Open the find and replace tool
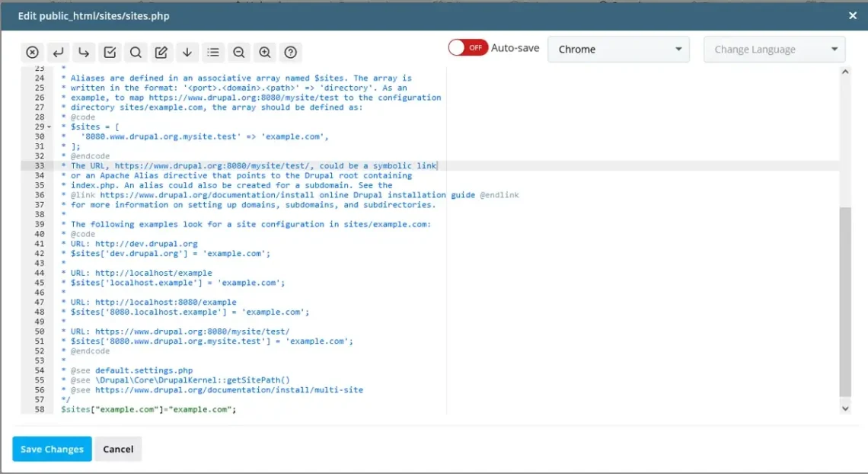This screenshot has width=868, height=474. [161, 52]
